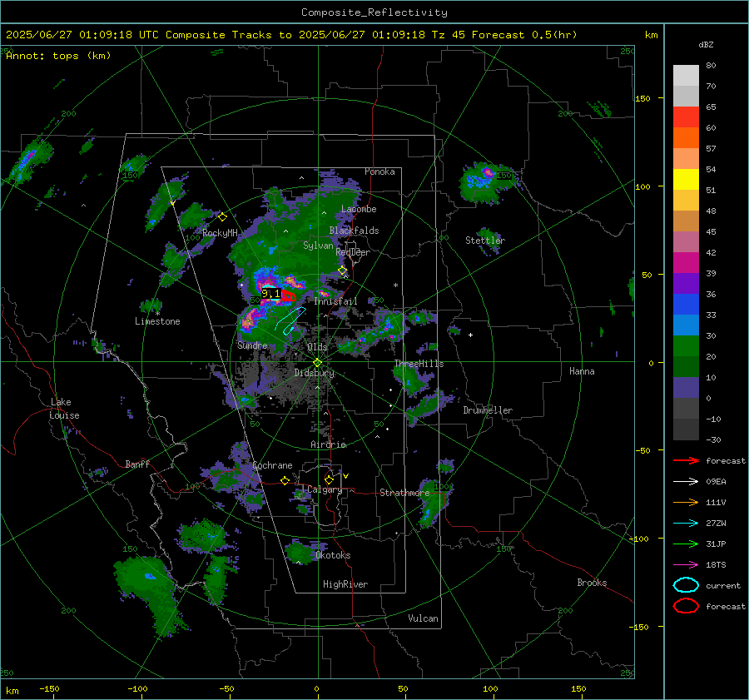Viewport: 749px width, 700px height.
Task: Select the orange 111V arrow legend icon
Action: 686,502
